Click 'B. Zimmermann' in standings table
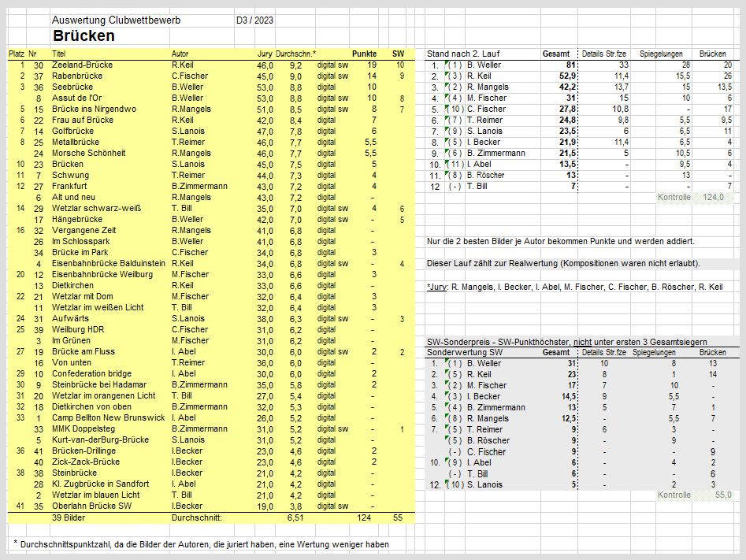The width and height of the screenshot is (746, 560). 495,153
